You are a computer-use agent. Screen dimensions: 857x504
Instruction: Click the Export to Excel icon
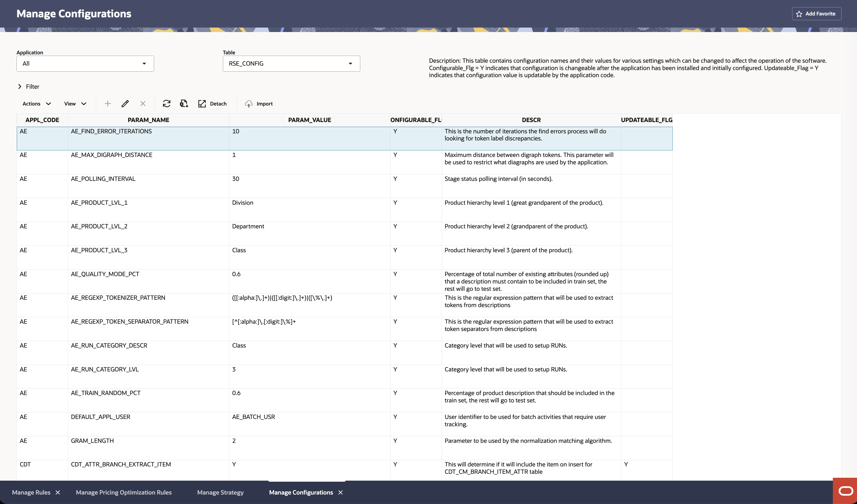[x=184, y=104]
